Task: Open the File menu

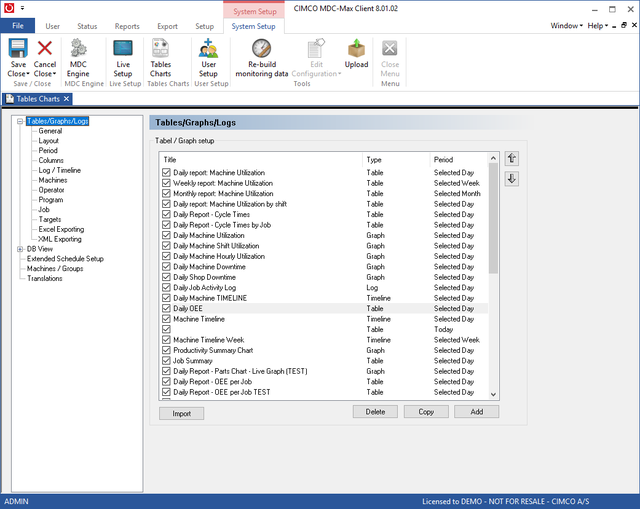Action: pos(18,26)
